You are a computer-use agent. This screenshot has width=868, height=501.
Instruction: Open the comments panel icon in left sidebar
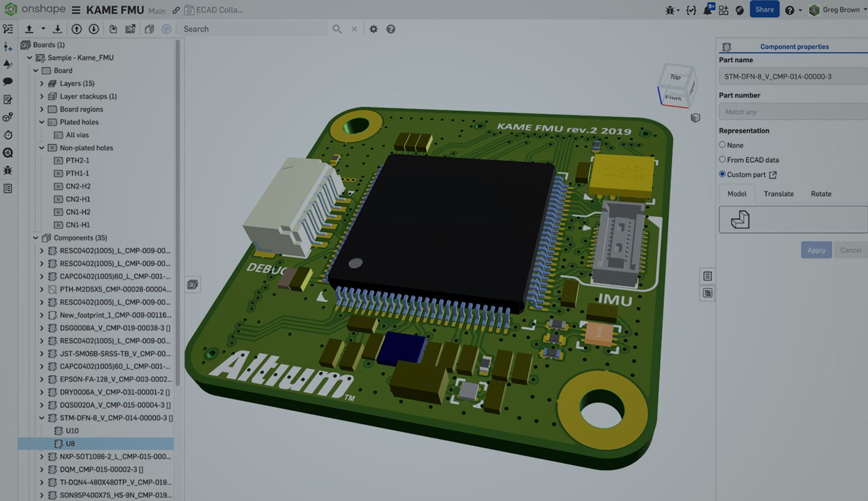8,81
